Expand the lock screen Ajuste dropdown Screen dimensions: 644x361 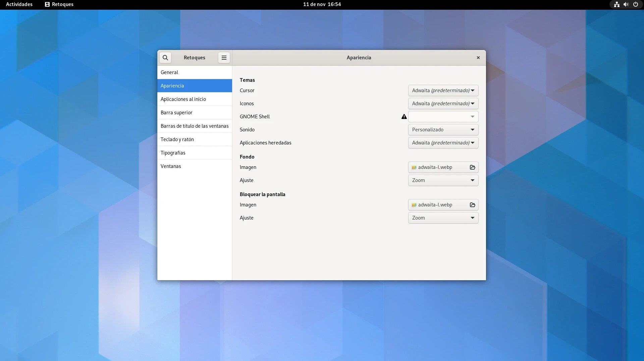[443, 218]
